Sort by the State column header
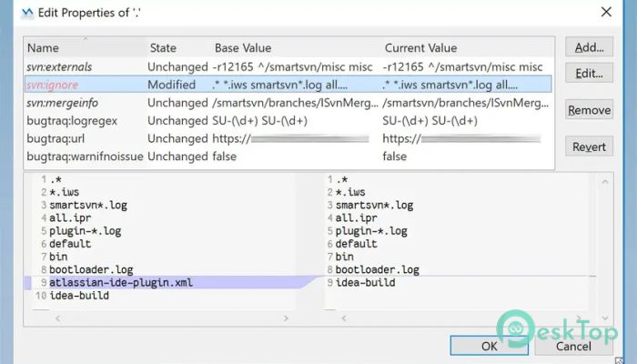 [163, 48]
